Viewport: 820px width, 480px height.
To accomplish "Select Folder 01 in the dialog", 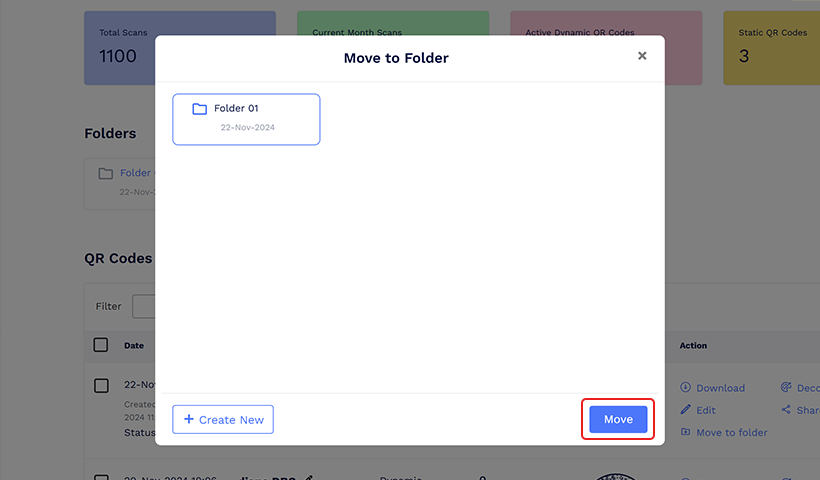I will tap(246, 119).
